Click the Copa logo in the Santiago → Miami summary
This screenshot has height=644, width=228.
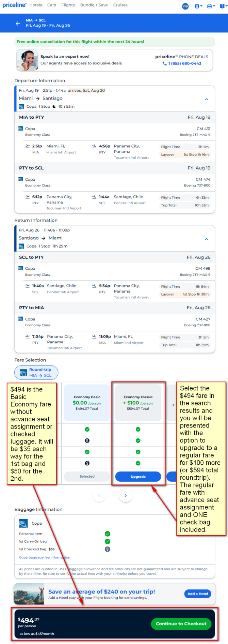coord(21,246)
